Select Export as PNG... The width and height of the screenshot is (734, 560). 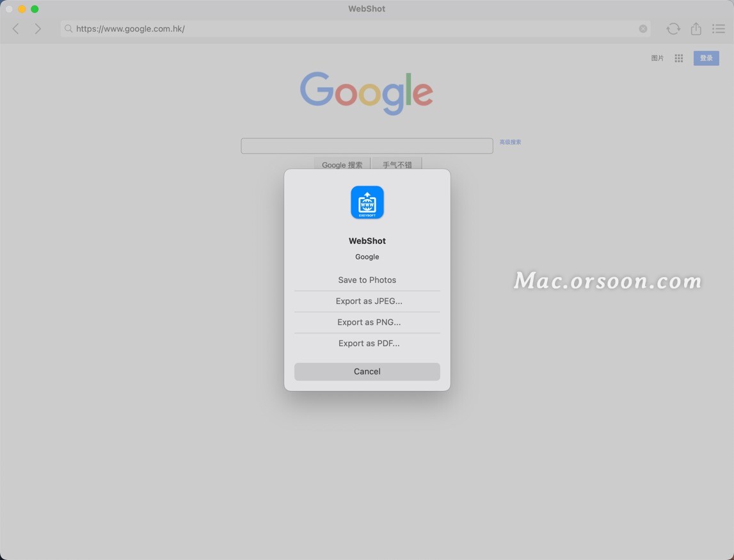click(x=367, y=322)
